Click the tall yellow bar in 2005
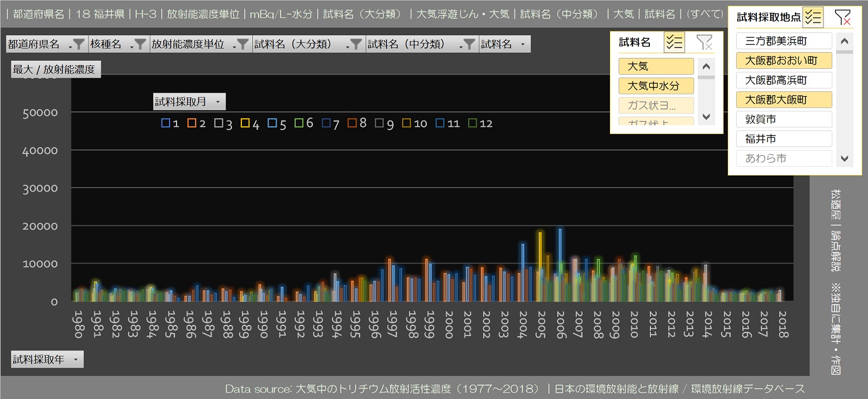Image resolution: width=868 pixels, height=399 pixels. pyautogui.click(x=540, y=266)
